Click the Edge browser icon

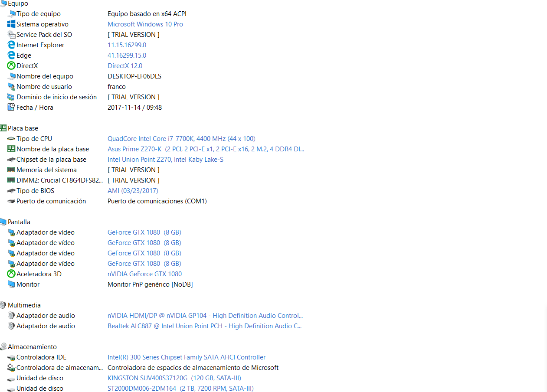[x=11, y=56]
